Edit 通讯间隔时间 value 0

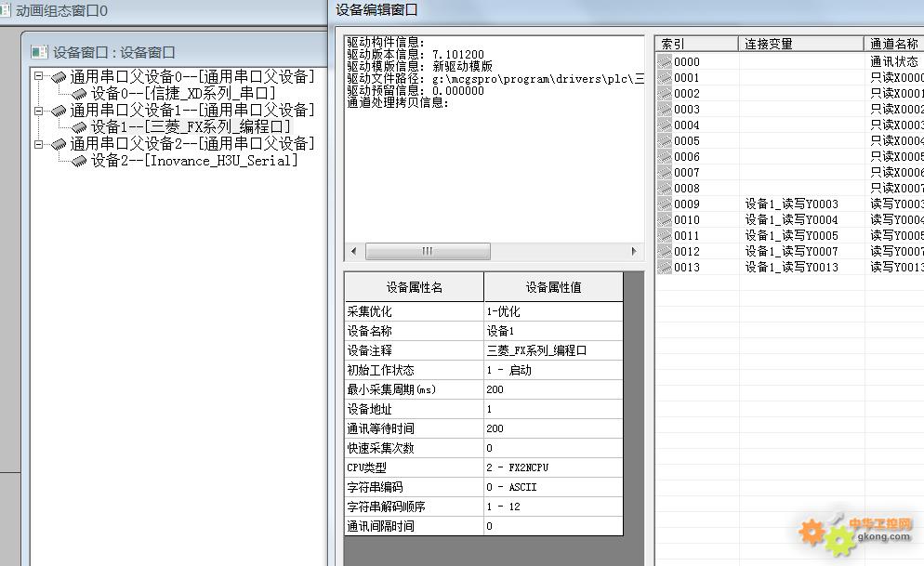click(553, 526)
